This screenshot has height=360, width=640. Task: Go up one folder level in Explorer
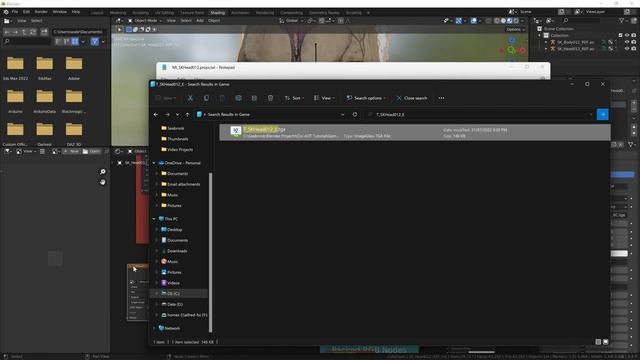tap(187, 115)
